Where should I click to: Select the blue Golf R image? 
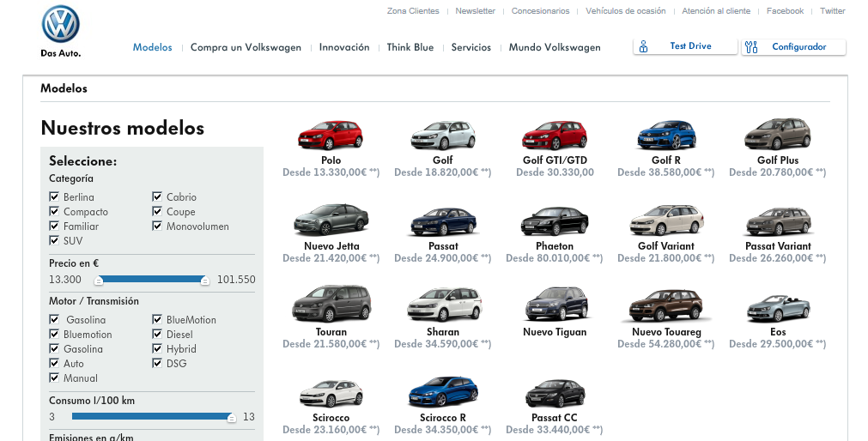click(x=666, y=135)
